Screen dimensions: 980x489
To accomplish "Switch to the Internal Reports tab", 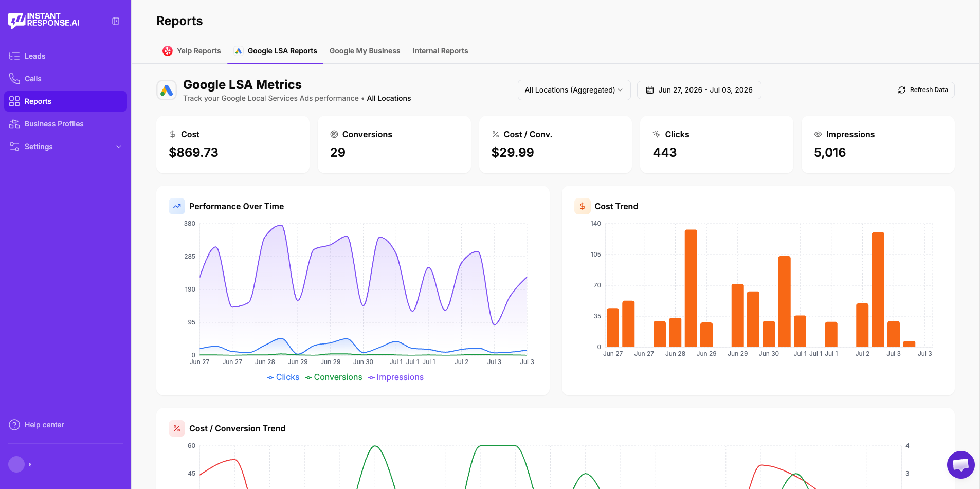I will 440,51.
